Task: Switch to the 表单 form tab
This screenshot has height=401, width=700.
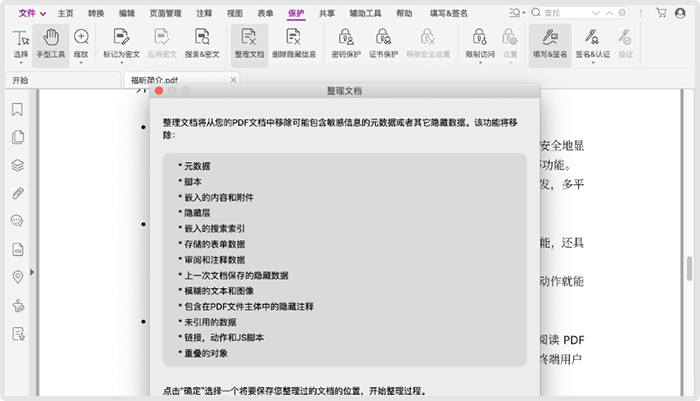Action: click(x=265, y=13)
